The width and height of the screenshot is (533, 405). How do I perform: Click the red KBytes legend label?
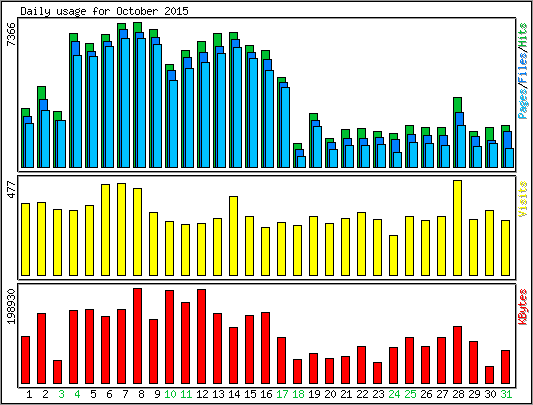(523, 307)
